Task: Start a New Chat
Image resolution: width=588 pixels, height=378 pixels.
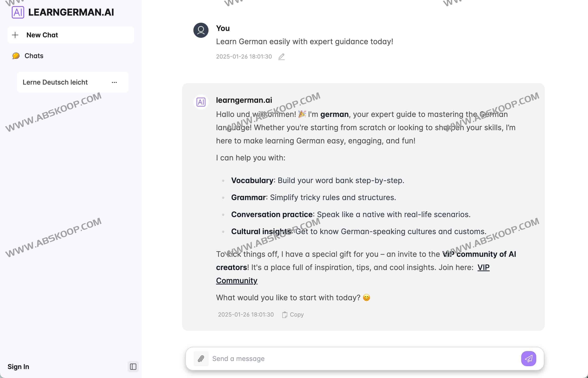Action: pos(42,35)
